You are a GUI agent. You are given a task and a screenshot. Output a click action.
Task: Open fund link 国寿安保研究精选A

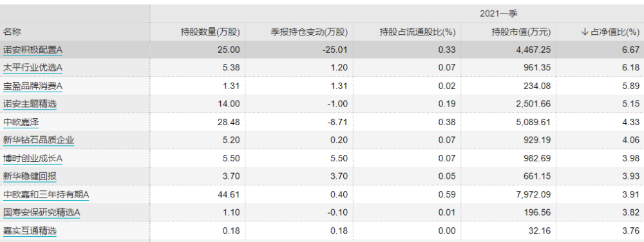pyautogui.click(x=41, y=213)
